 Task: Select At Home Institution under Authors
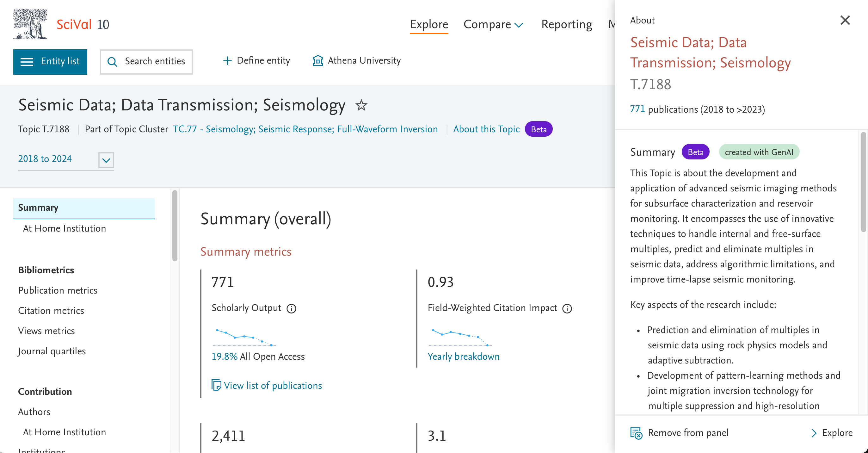pyautogui.click(x=65, y=432)
